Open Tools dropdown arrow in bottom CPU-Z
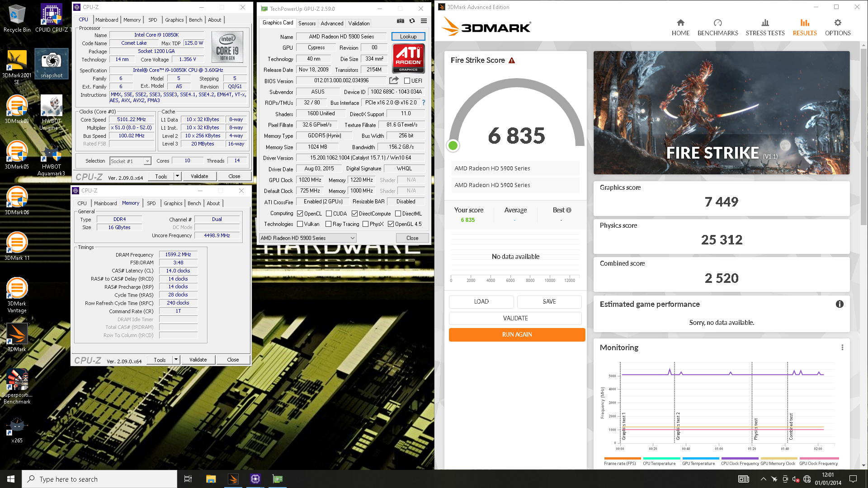Screen dimensions: 868x488 (176, 360)
